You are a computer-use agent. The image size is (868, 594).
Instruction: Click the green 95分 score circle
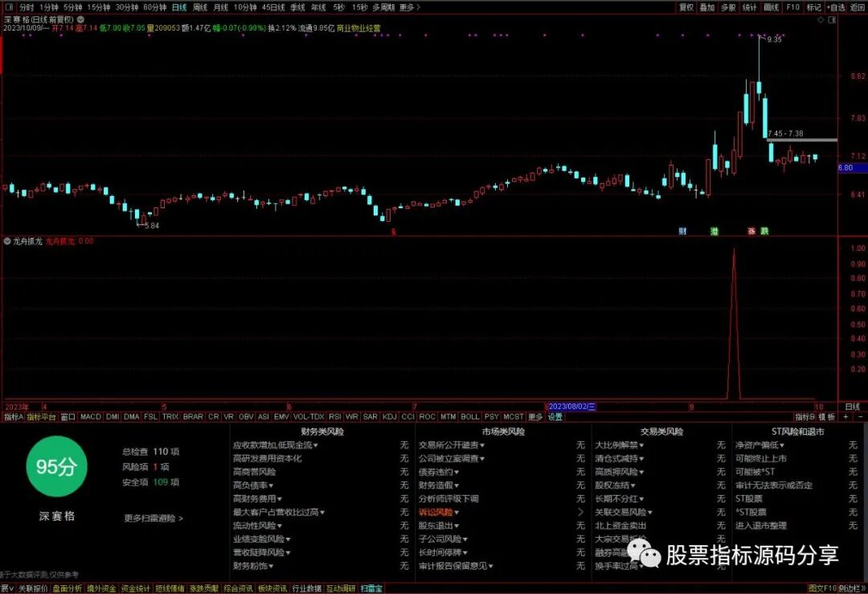click(56, 466)
